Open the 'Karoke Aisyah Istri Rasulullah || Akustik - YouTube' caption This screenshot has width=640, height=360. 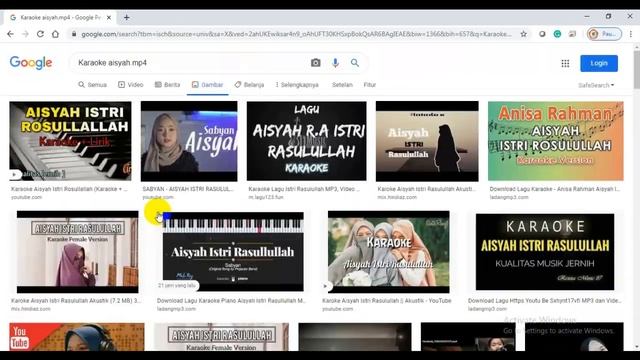pos(387,300)
